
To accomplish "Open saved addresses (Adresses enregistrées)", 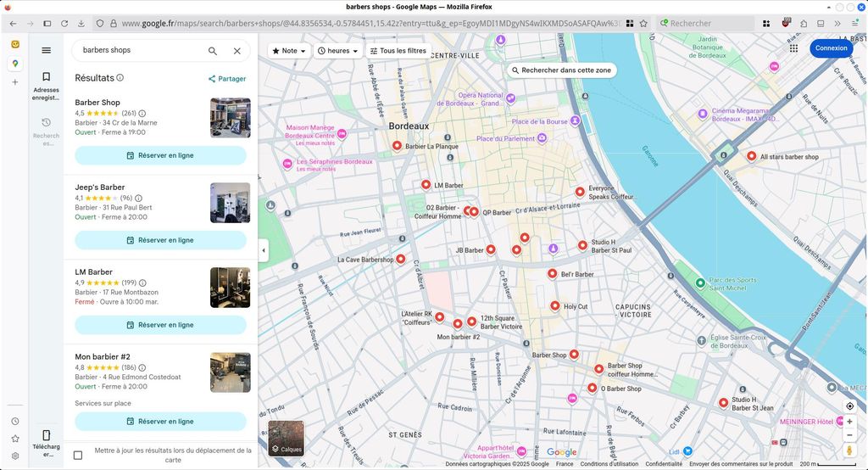I will pos(46,87).
